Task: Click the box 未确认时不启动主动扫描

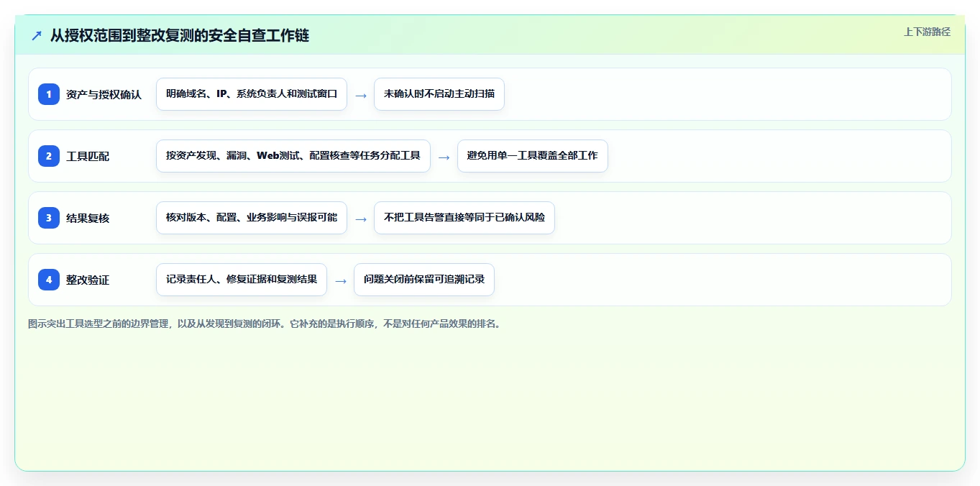Action: coord(439,94)
